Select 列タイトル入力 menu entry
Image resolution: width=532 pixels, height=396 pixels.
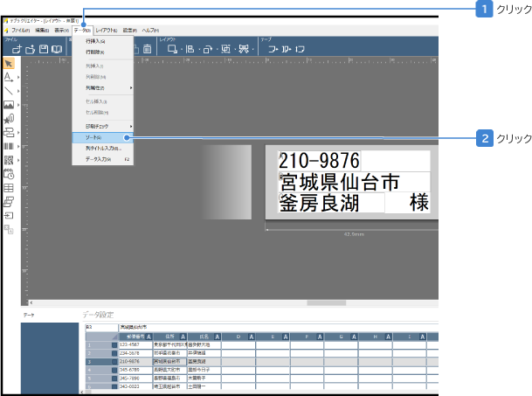102,149
